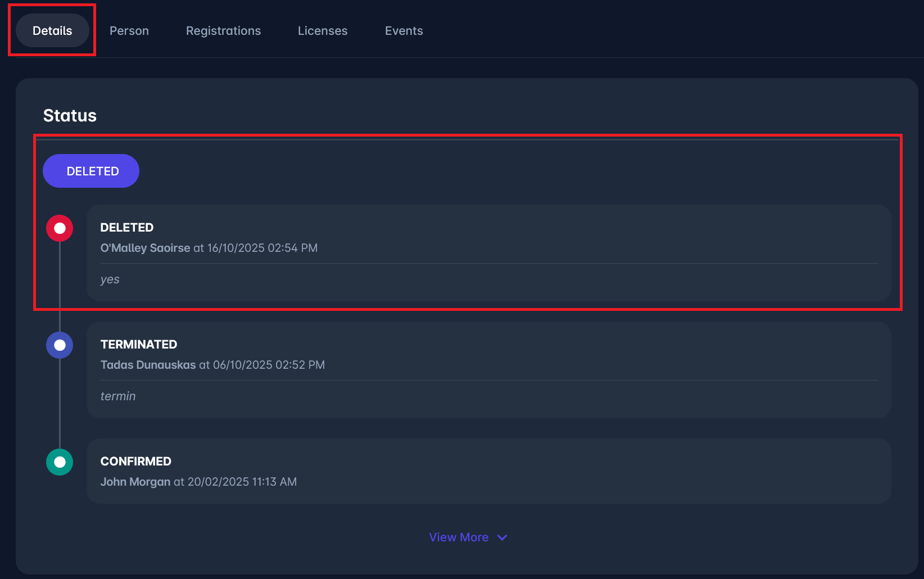Select the Licenses tab
Viewport: 924px width, 579px height.
(x=323, y=31)
